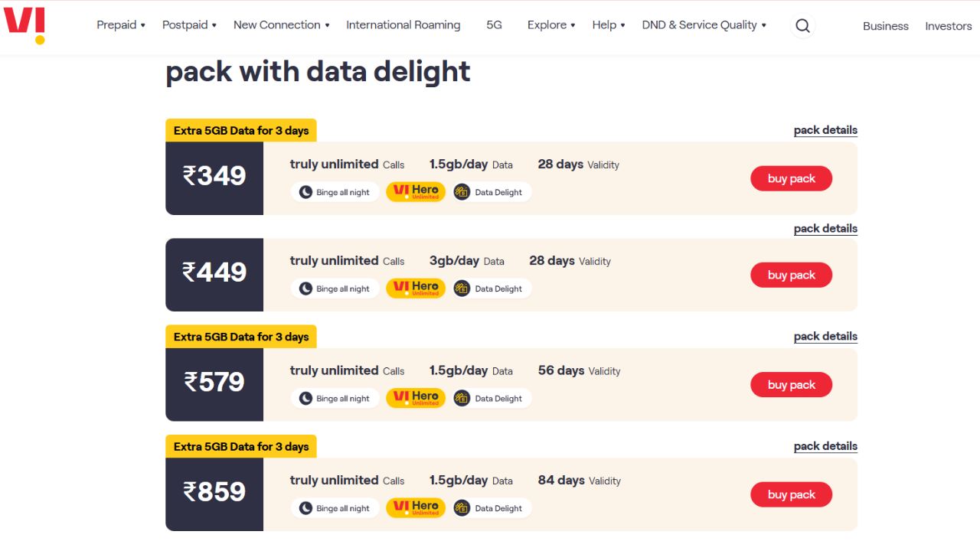Click the Vi logo icon
The width and height of the screenshot is (980, 551).
point(24,24)
